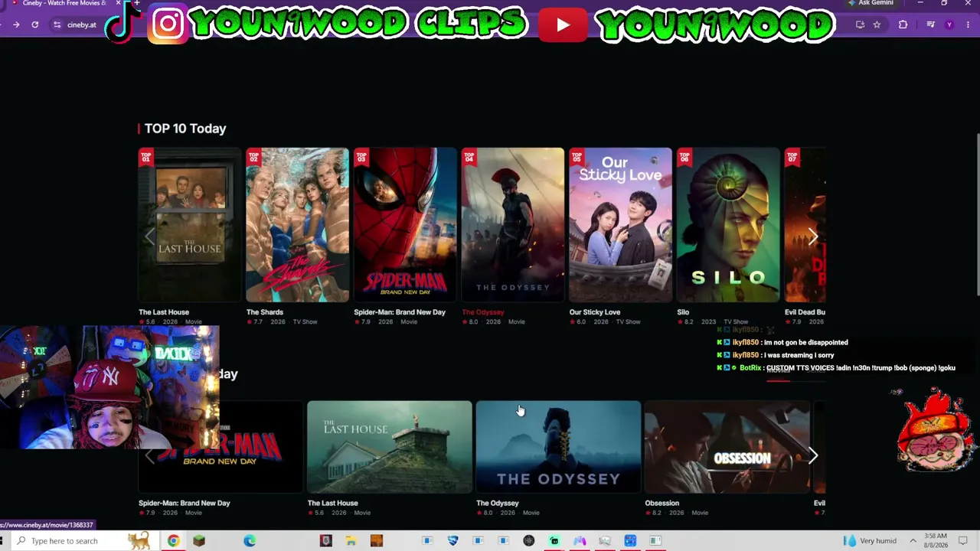Open the taskbar clock and date
Screen dimensions: 980x551
[936, 541]
